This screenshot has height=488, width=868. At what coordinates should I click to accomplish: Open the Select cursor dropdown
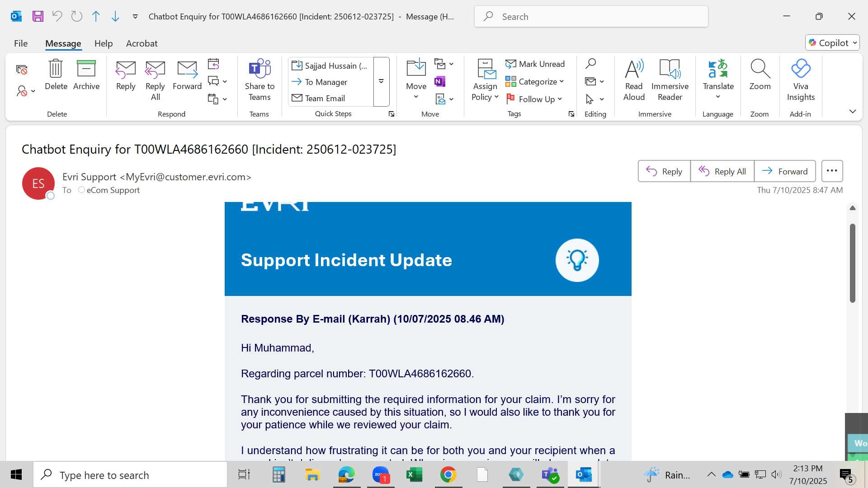click(594, 99)
